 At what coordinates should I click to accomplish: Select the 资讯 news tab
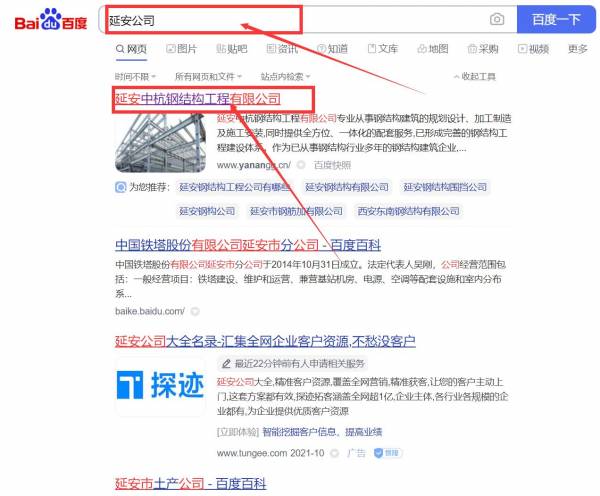pyautogui.click(x=281, y=48)
